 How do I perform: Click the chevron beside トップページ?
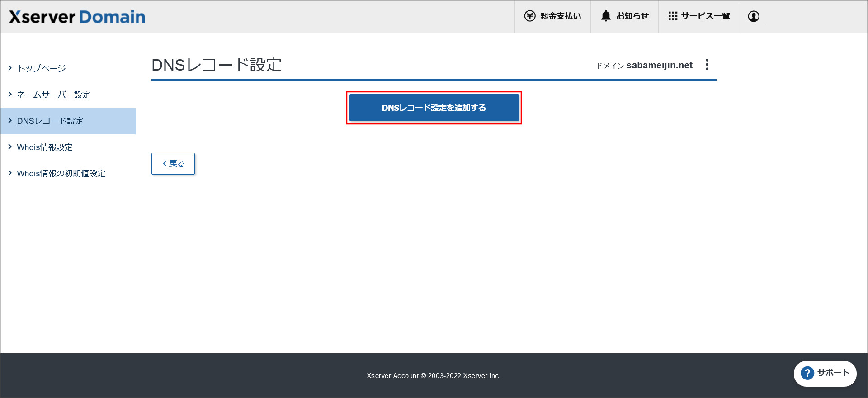(x=10, y=68)
